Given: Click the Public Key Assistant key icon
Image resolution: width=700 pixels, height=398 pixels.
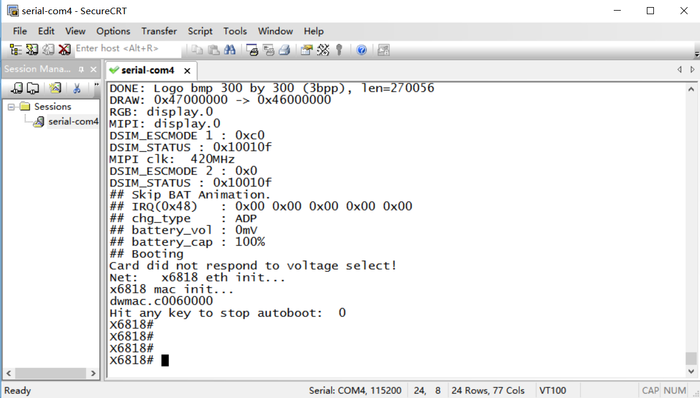Looking at the screenshot, I should click(x=339, y=50).
